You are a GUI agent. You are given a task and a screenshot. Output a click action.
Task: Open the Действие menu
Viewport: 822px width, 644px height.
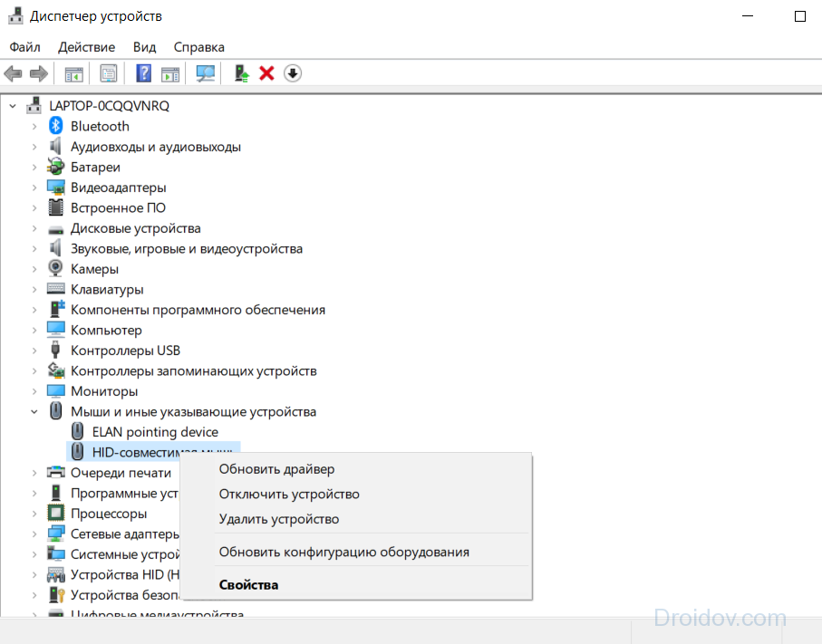click(86, 47)
